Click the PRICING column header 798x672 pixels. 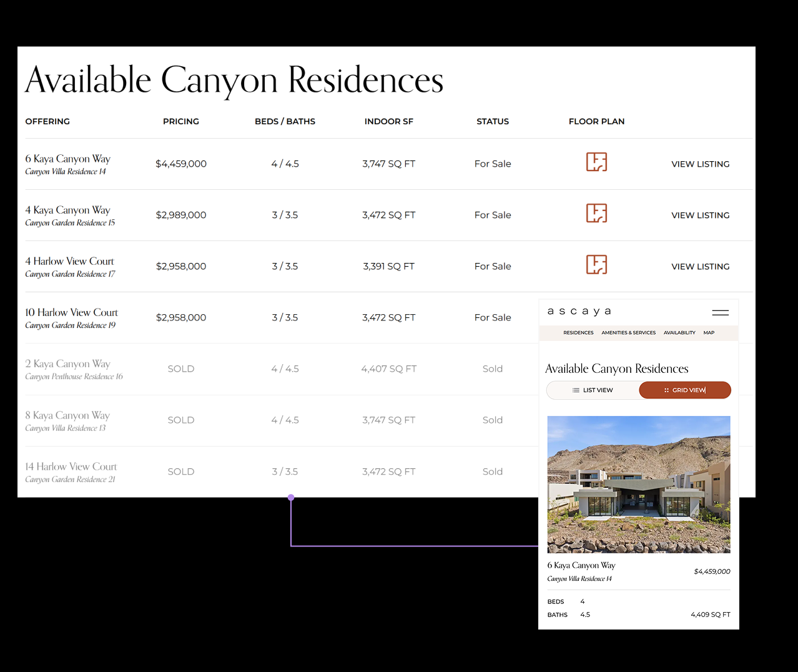click(181, 122)
